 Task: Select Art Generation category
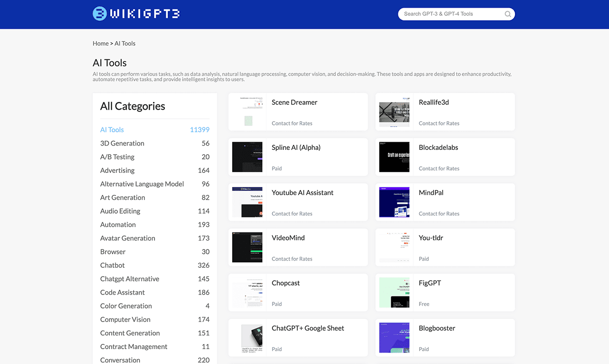[x=123, y=197]
